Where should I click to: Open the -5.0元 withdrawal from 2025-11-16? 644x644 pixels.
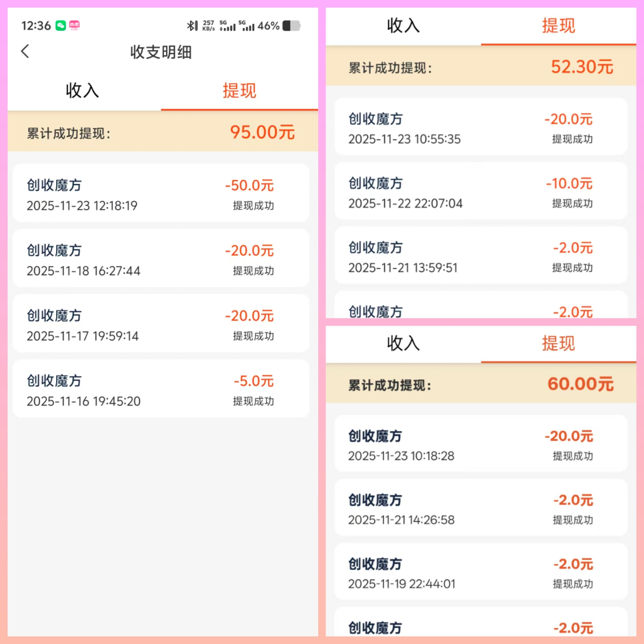click(161, 389)
